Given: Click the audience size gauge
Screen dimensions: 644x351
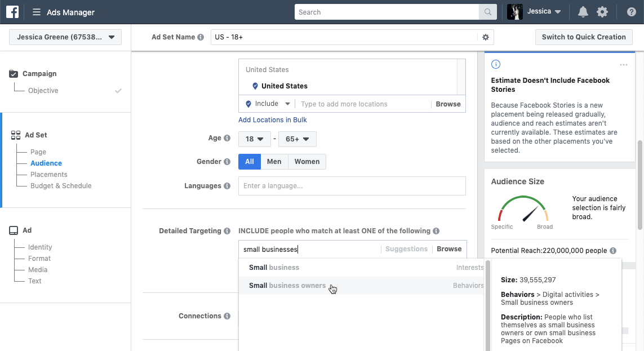Looking at the screenshot, I should click(523, 210).
